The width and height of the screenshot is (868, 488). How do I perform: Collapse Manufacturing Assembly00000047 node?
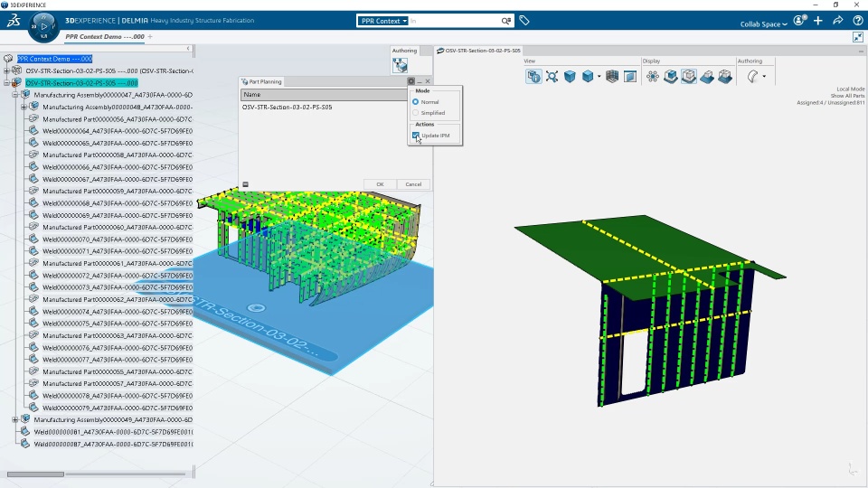tap(15, 95)
